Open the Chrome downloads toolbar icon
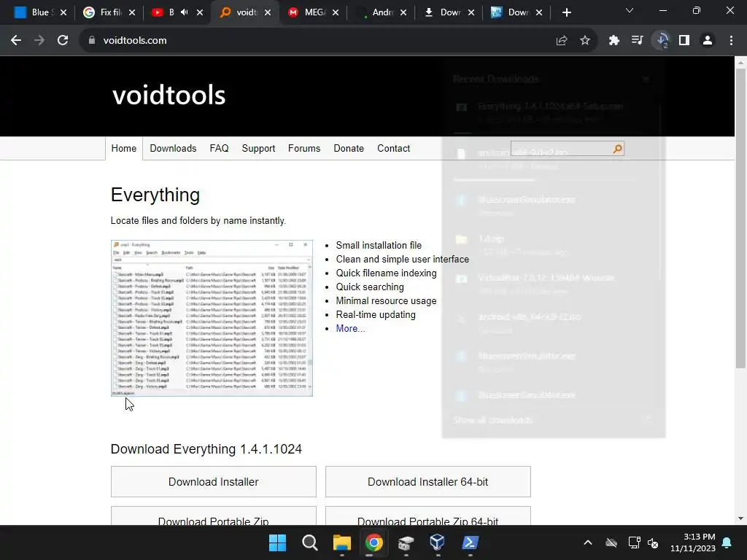 pyautogui.click(x=661, y=41)
